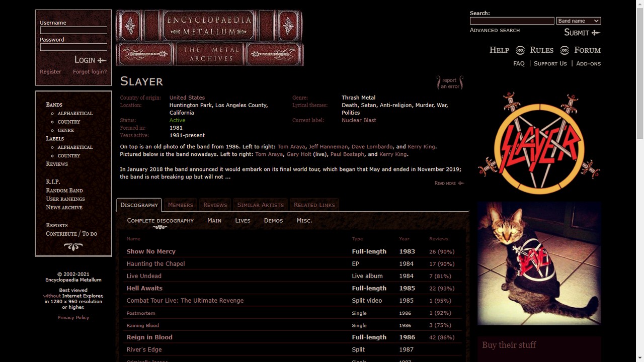This screenshot has width=644, height=362.
Task: Focus the Password input field
Action: tap(73, 47)
